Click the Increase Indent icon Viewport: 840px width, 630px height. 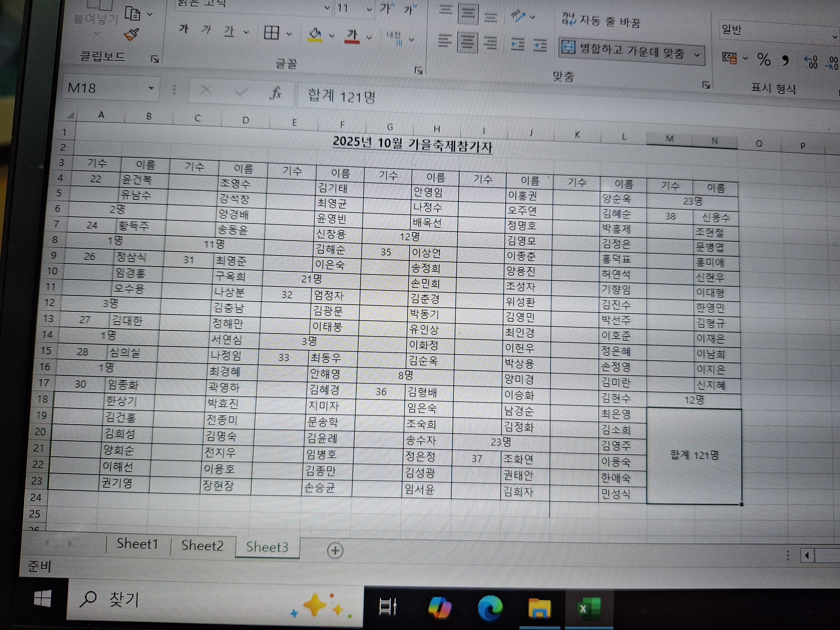pos(540,45)
